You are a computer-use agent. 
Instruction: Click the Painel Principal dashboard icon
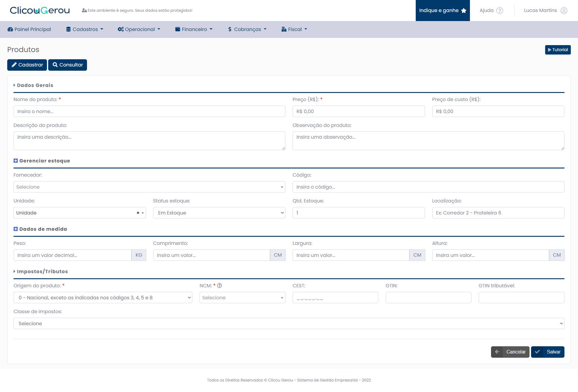point(10,29)
